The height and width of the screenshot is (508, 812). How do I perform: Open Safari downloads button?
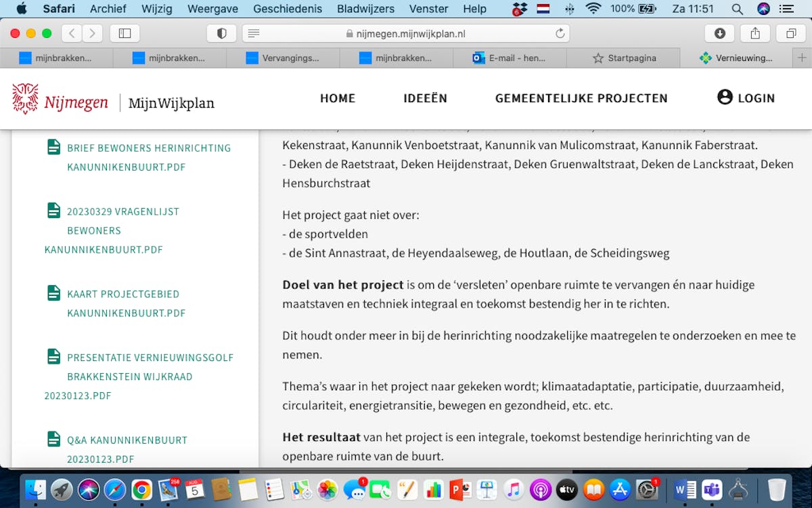coord(720,33)
